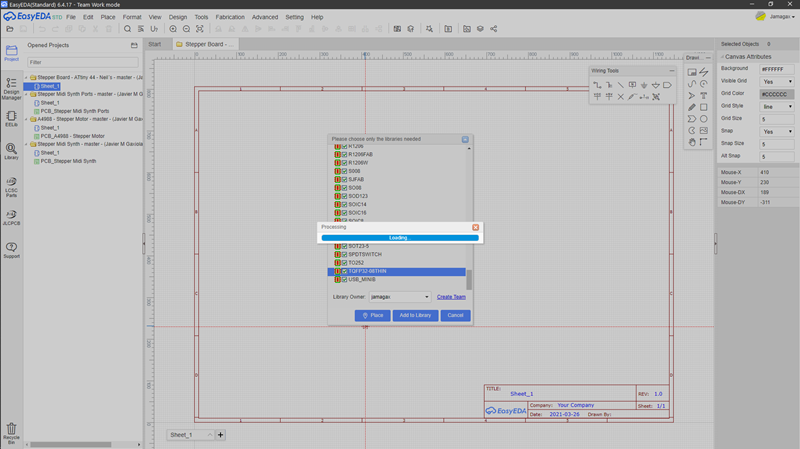Screen dimensions: 800x449
Task: Uncheck the R1206FAB library checkbox
Action: pyautogui.click(x=344, y=154)
